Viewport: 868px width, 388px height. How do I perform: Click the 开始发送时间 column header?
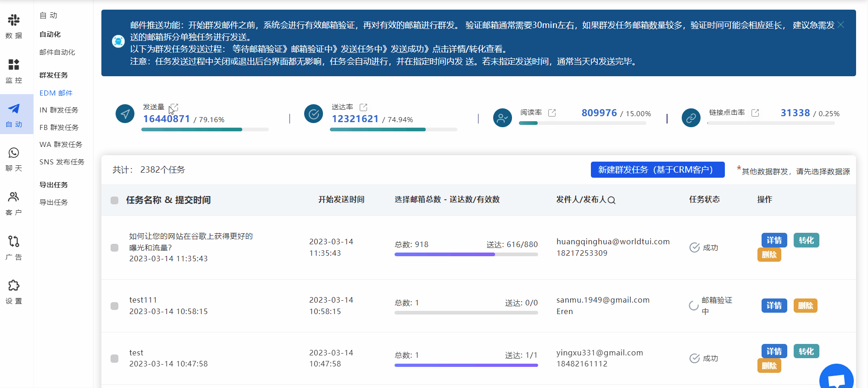[341, 199]
